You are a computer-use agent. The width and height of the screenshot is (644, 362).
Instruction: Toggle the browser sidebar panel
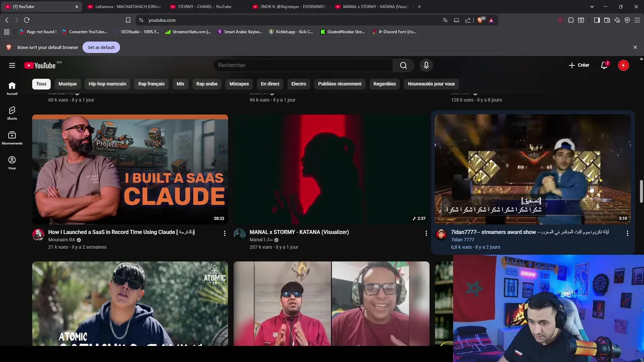click(597, 20)
